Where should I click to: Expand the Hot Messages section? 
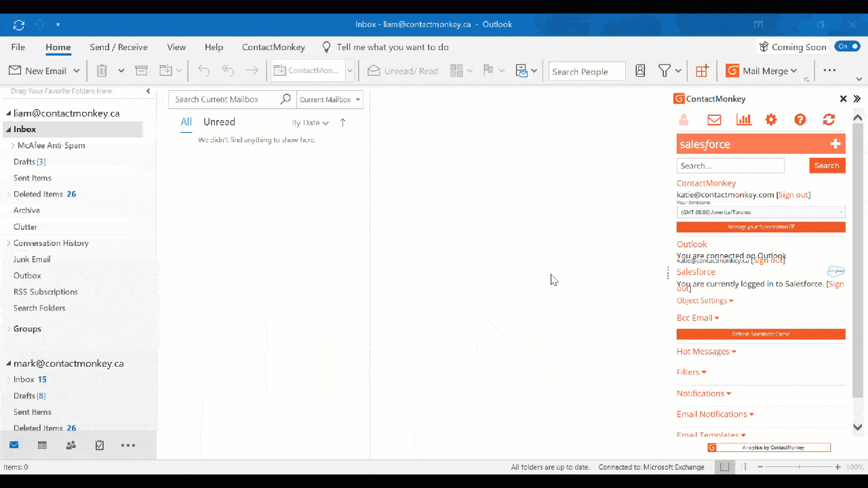[x=707, y=352]
